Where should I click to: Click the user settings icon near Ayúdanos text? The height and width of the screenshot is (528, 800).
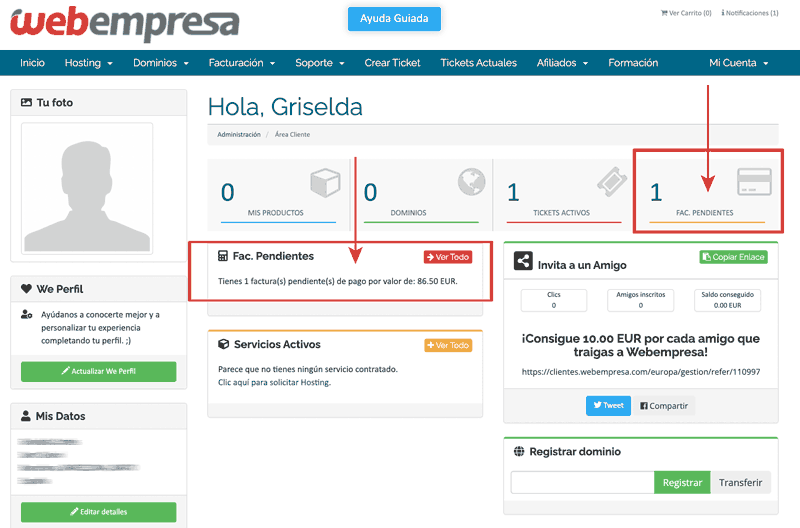27,314
